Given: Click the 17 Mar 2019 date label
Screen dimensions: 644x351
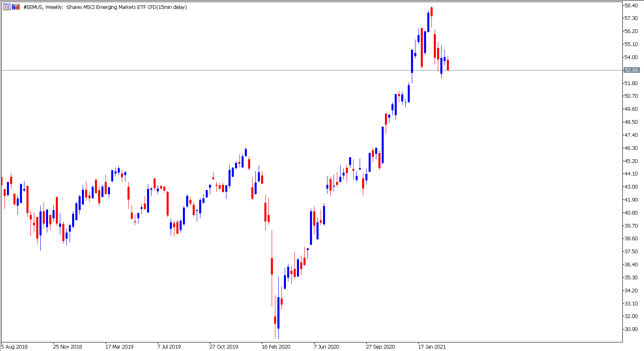Looking at the screenshot, I should (x=119, y=347).
